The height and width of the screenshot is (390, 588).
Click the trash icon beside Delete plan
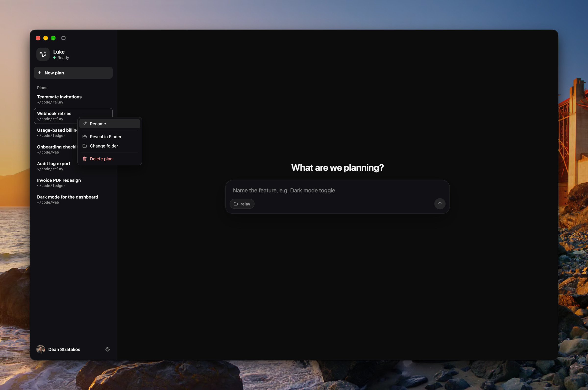pyautogui.click(x=85, y=159)
